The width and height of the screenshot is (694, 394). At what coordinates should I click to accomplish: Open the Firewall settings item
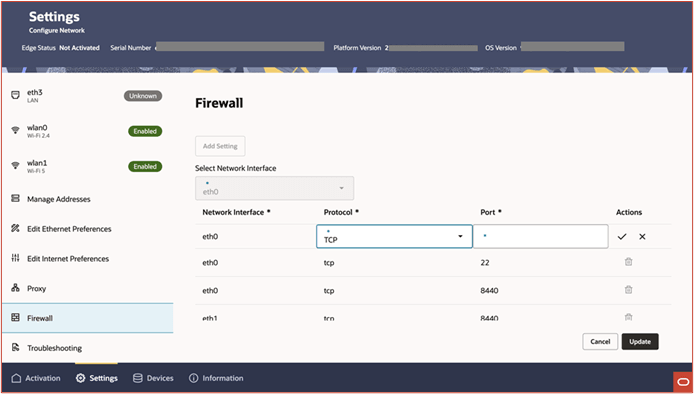(87, 318)
